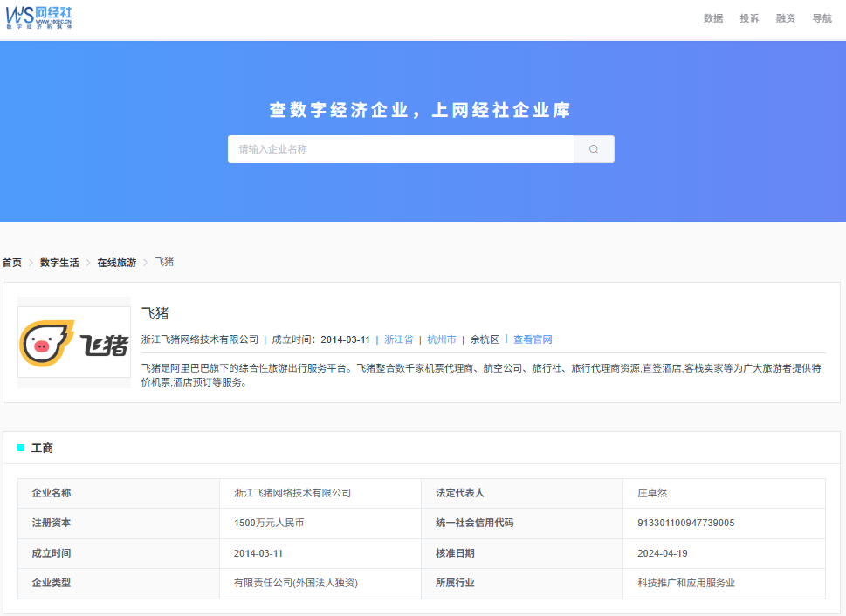Click the 飞猪 company logo image
846x616 pixels.
coord(74,342)
